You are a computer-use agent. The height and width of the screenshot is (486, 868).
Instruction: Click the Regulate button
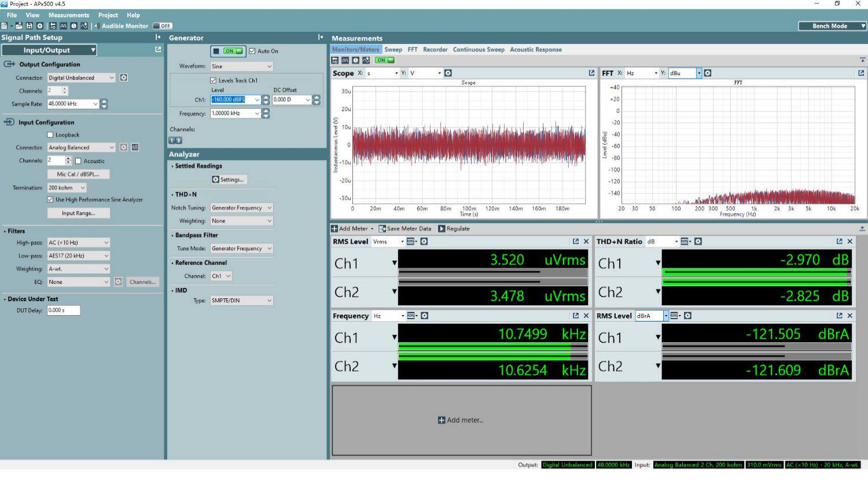coord(454,229)
